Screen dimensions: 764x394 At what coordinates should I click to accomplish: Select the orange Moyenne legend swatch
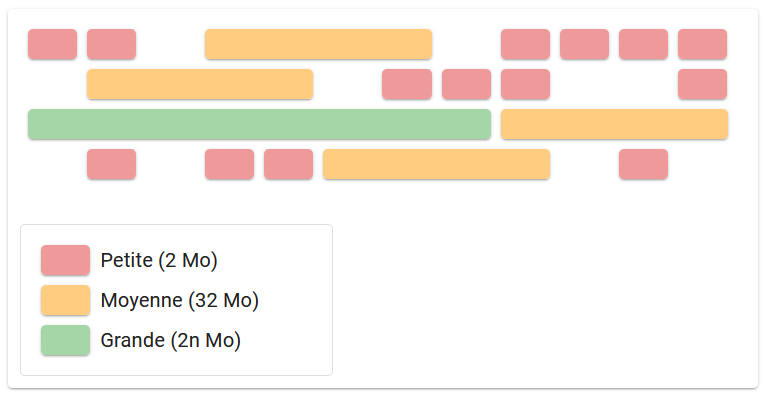pos(65,300)
